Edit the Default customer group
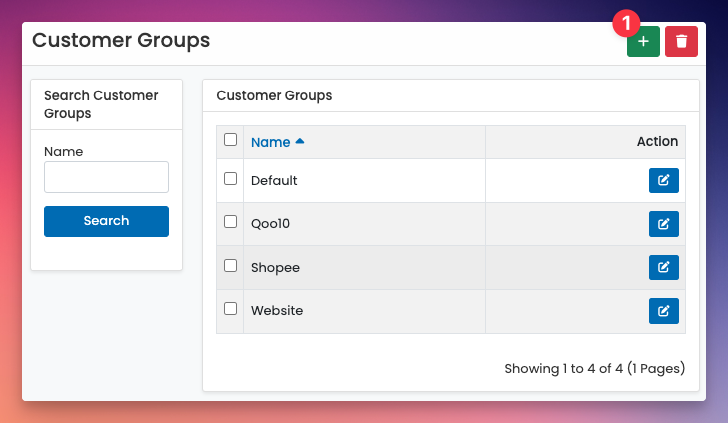This screenshot has height=423, width=728. click(x=663, y=180)
